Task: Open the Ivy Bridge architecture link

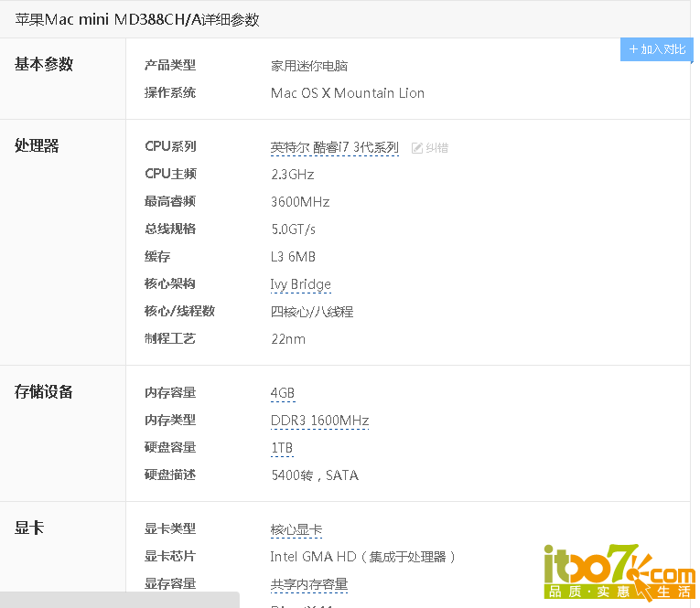Action: [300, 284]
